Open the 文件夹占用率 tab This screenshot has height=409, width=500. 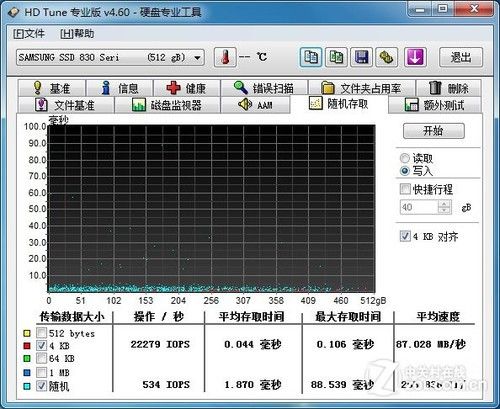(x=362, y=88)
